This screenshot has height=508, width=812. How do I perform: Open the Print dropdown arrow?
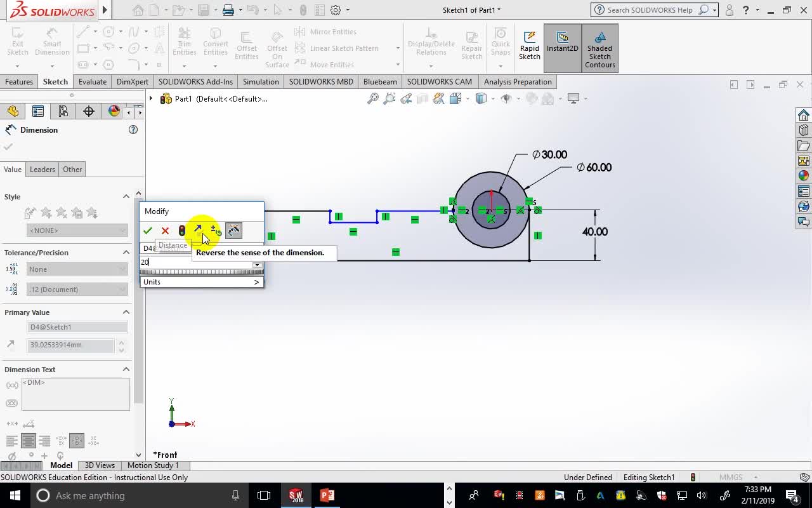(240, 10)
